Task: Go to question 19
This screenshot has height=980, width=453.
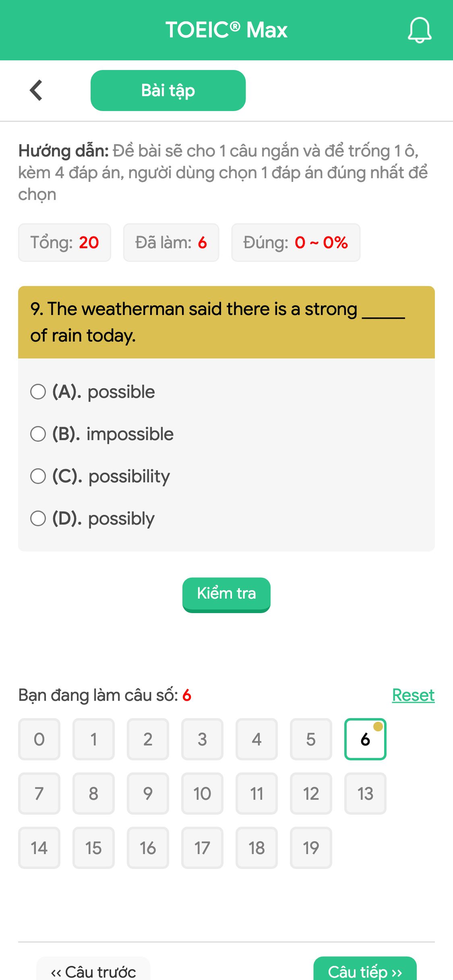Action: pyautogui.click(x=311, y=848)
